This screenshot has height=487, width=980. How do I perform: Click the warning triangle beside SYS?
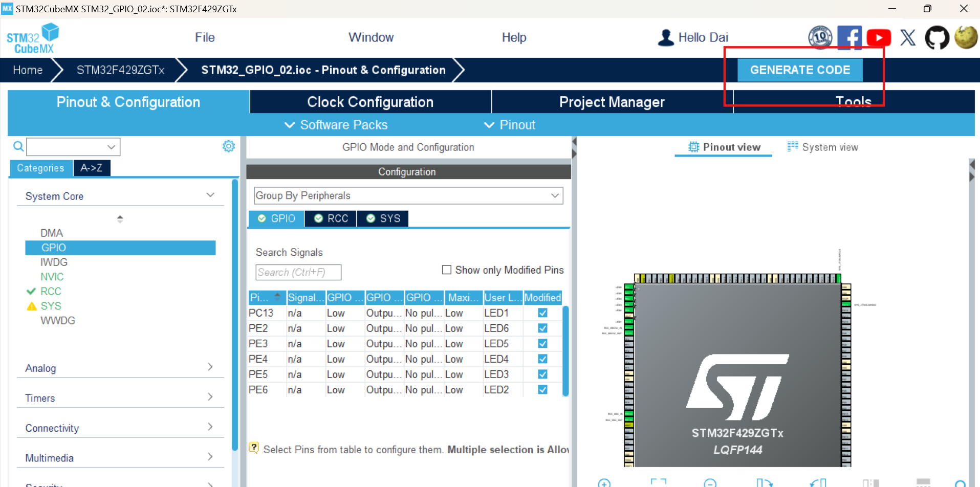[x=31, y=306]
